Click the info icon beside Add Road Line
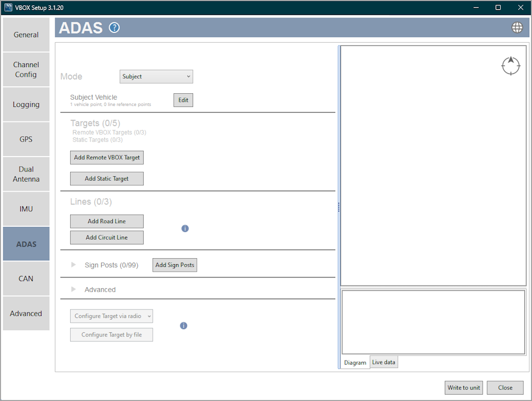Viewport: 532px width, 401px height. (x=185, y=228)
